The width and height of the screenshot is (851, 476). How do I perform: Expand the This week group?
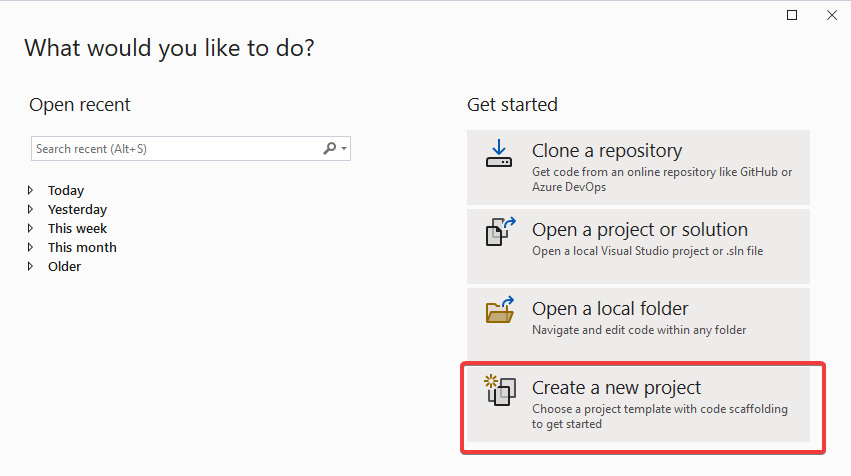tap(30, 228)
